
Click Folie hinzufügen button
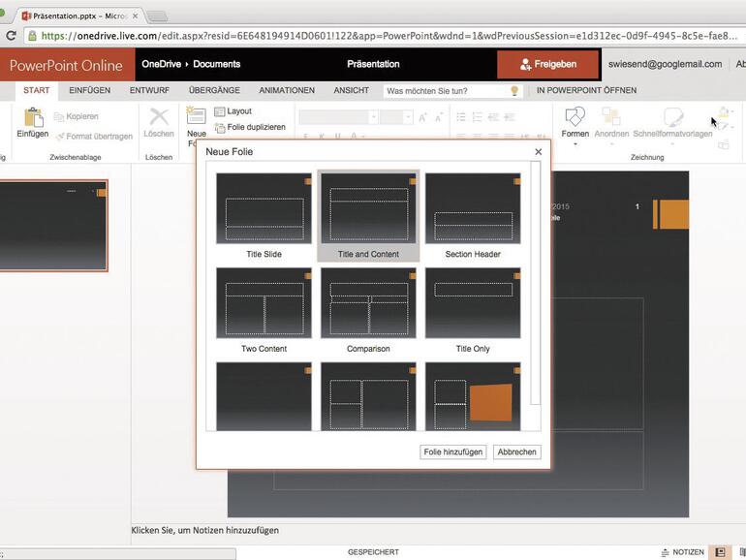pos(453,452)
